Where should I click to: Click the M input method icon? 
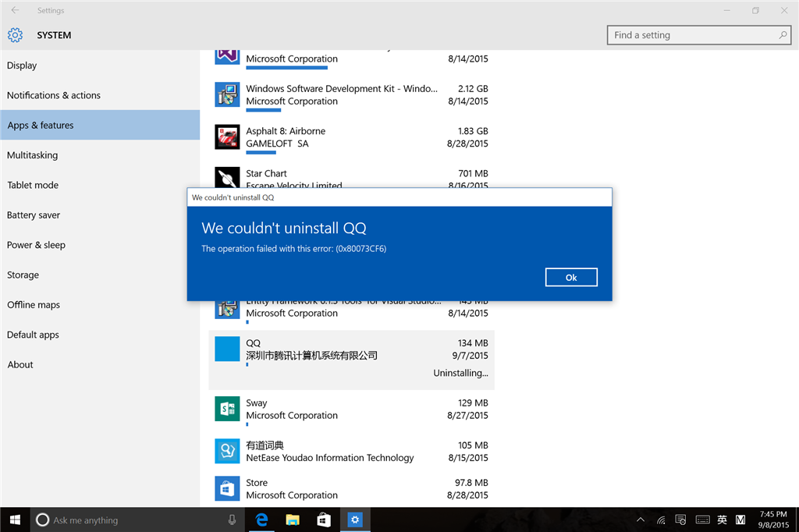(x=740, y=520)
